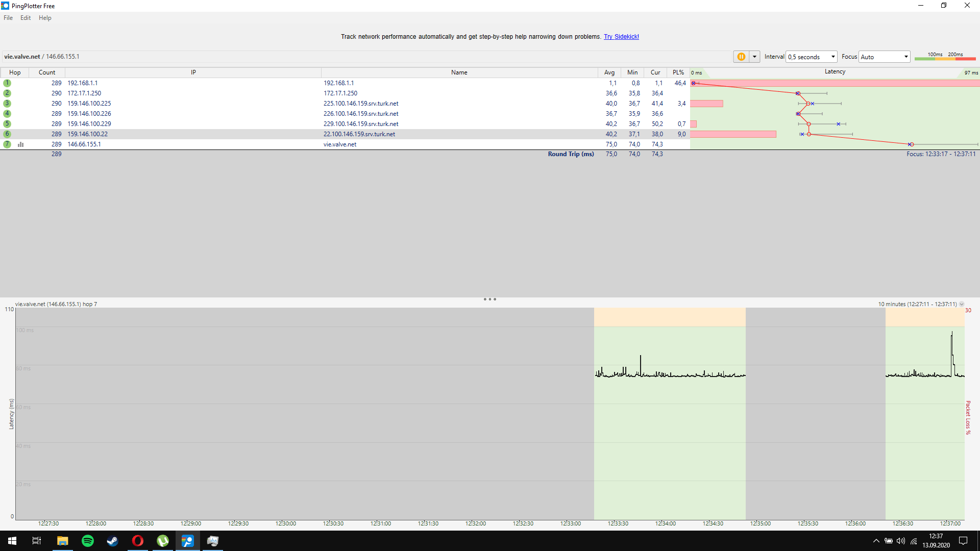Open the File menu

pyautogui.click(x=8, y=18)
